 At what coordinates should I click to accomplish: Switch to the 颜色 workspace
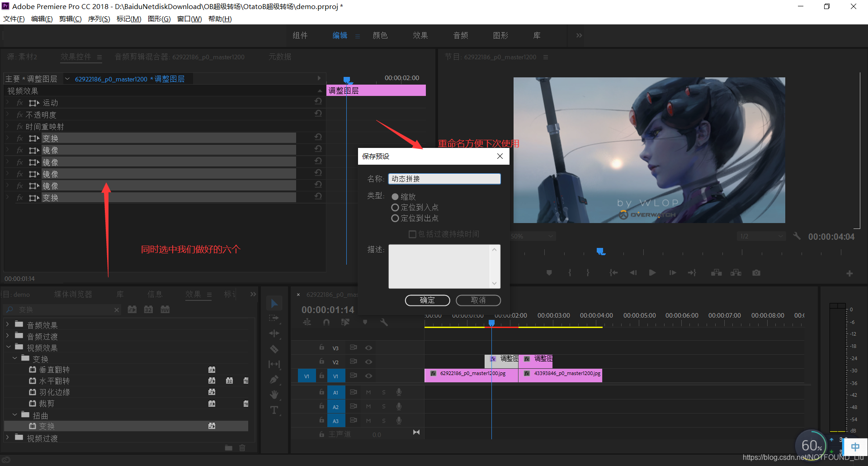coord(380,35)
